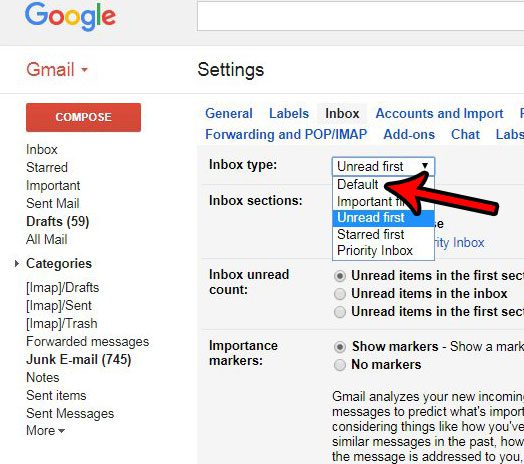The height and width of the screenshot is (464, 524).
Task: Select Show markers radio button
Action: click(340, 347)
